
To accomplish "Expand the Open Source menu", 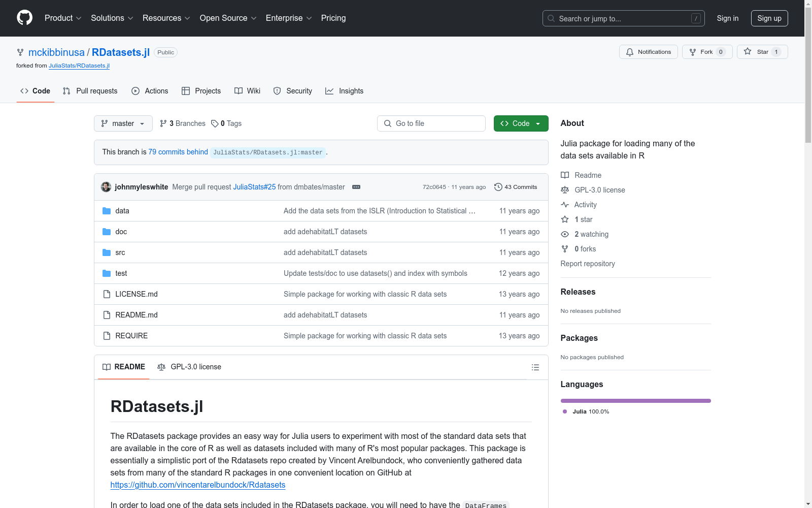I will (228, 18).
